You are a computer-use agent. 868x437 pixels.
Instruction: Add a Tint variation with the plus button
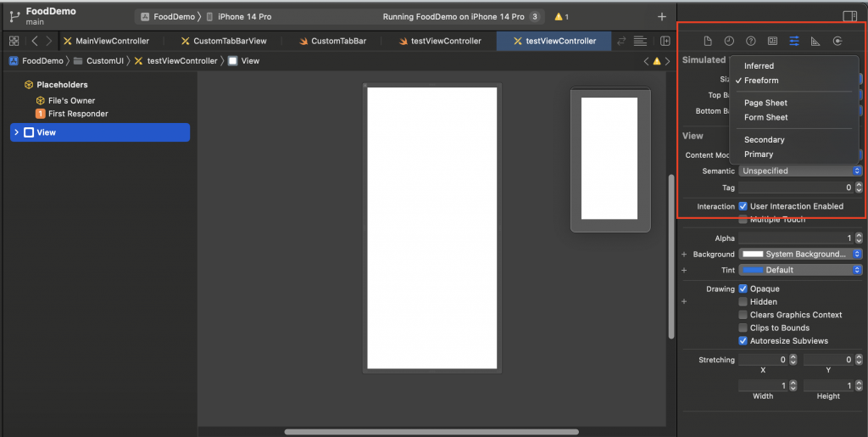(684, 270)
